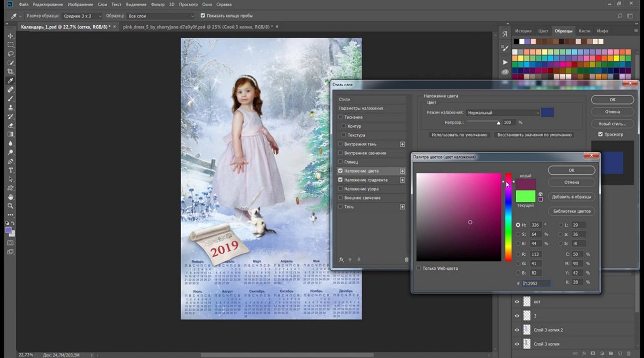Select the Dodge tool

coord(11,153)
